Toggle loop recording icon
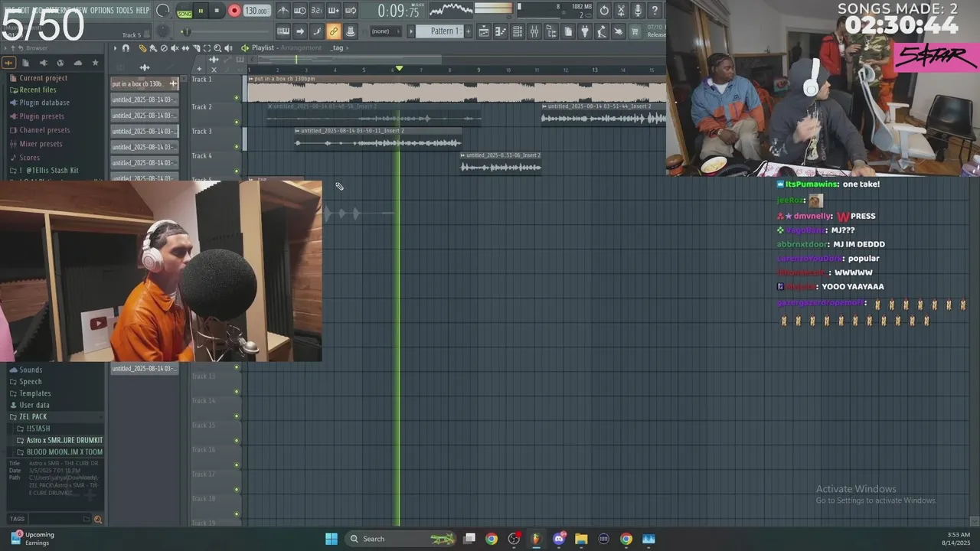 [x=351, y=11]
